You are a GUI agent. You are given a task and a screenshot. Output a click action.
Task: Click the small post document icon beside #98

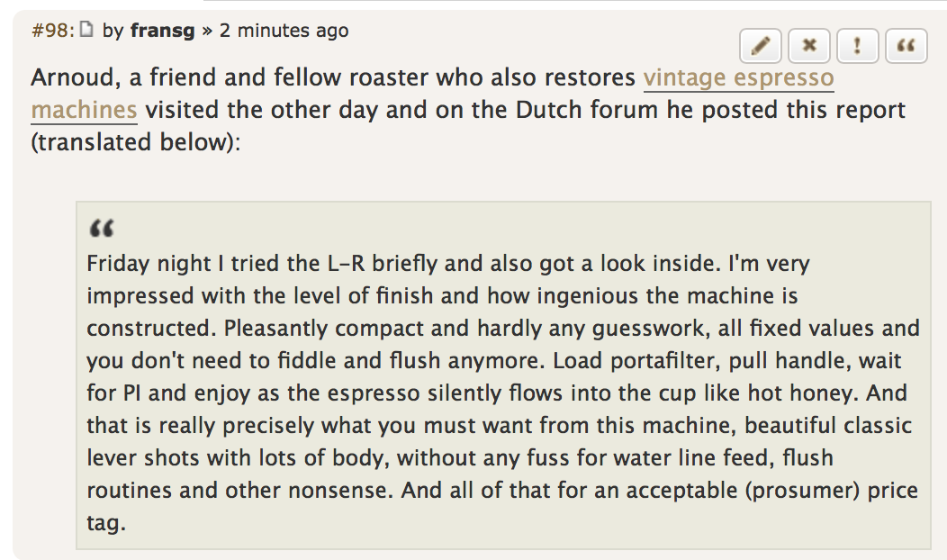(86, 30)
